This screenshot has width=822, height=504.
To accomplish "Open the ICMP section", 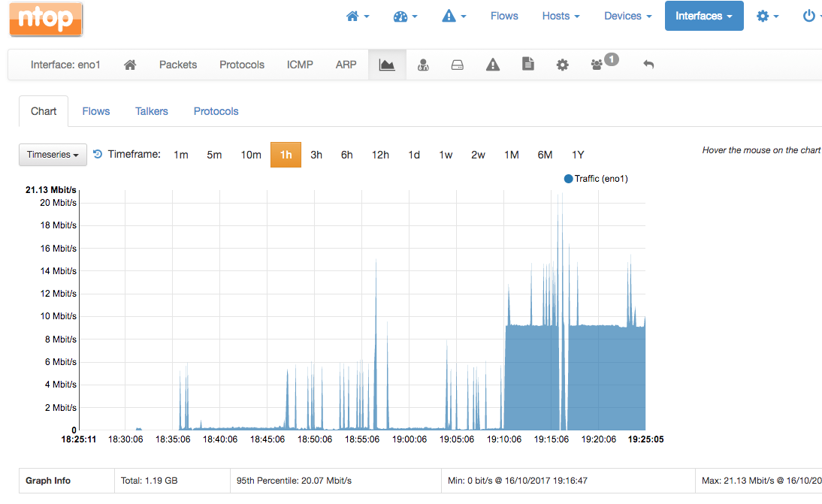I will tap(300, 65).
